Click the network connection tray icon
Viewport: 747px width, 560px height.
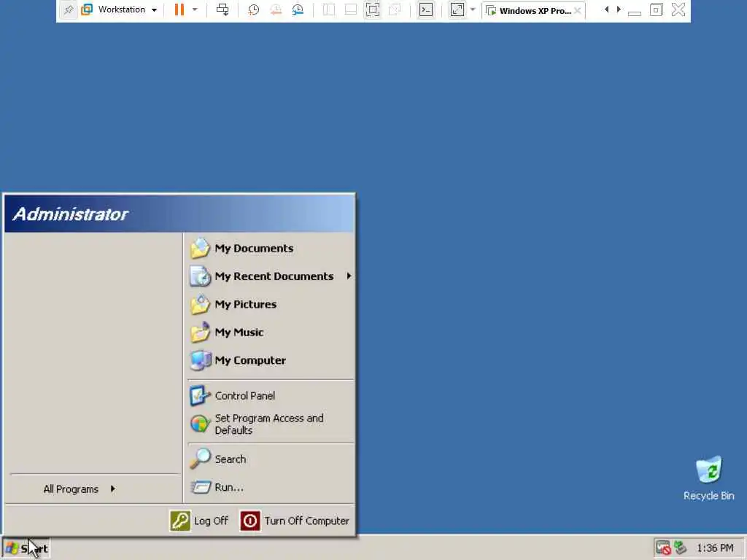680,548
